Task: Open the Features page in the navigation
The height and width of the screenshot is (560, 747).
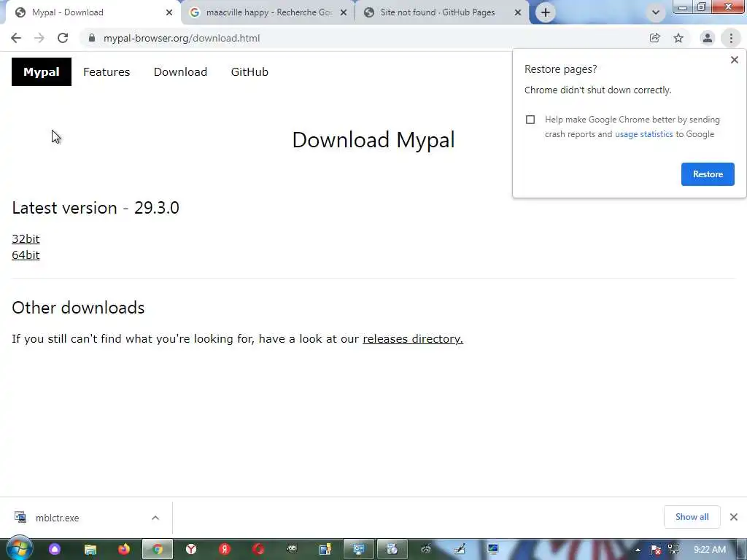Action: click(x=107, y=72)
